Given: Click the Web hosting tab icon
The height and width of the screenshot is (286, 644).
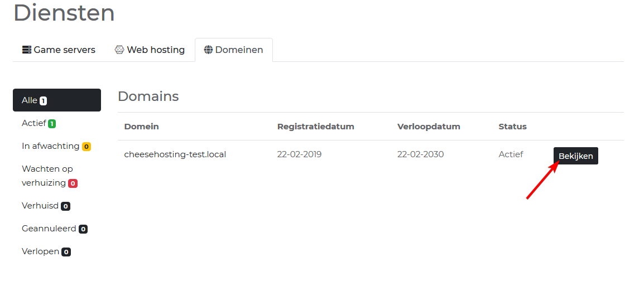Looking at the screenshot, I should [x=119, y=50].
